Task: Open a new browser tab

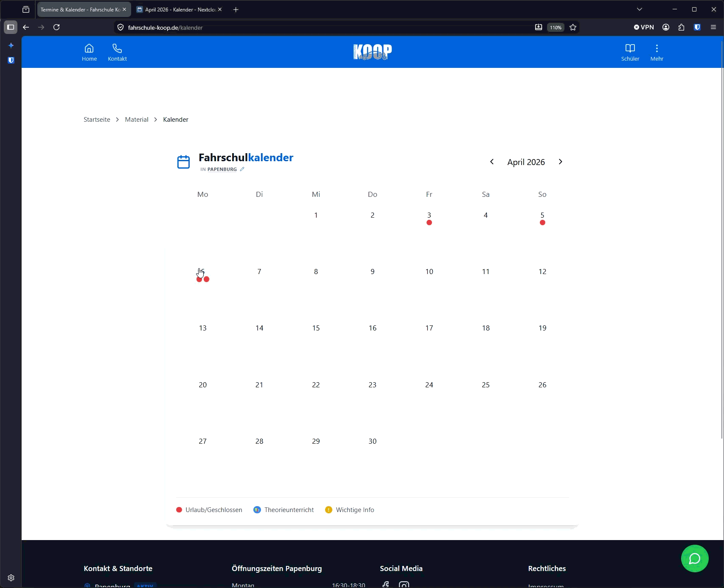Action: coord(236,9)
